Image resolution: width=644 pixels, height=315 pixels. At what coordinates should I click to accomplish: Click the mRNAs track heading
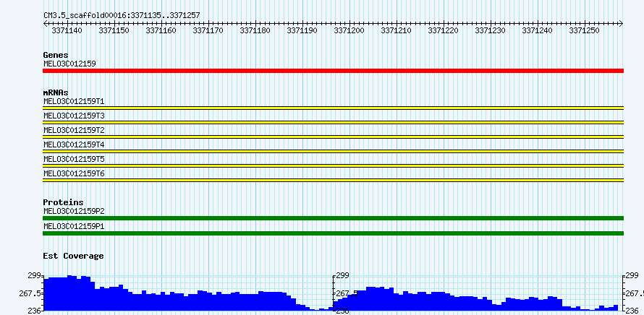coord(56,92)
